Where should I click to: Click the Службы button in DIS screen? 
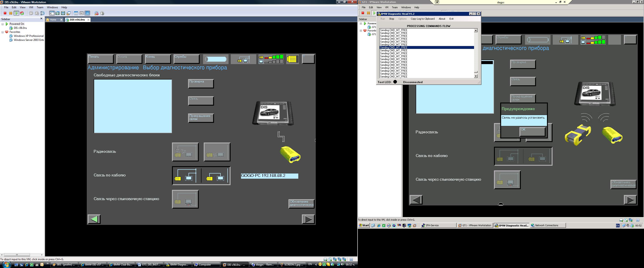pos(186,59)
